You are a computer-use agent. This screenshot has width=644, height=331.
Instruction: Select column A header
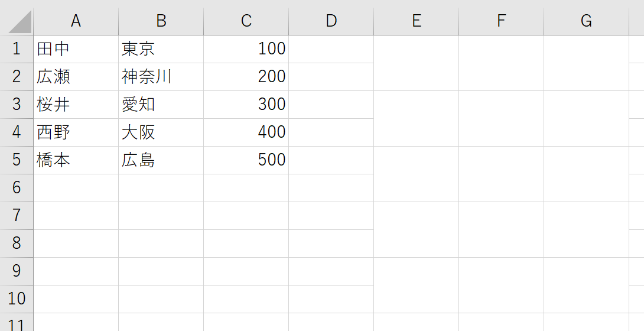click(x=76, y=21)
